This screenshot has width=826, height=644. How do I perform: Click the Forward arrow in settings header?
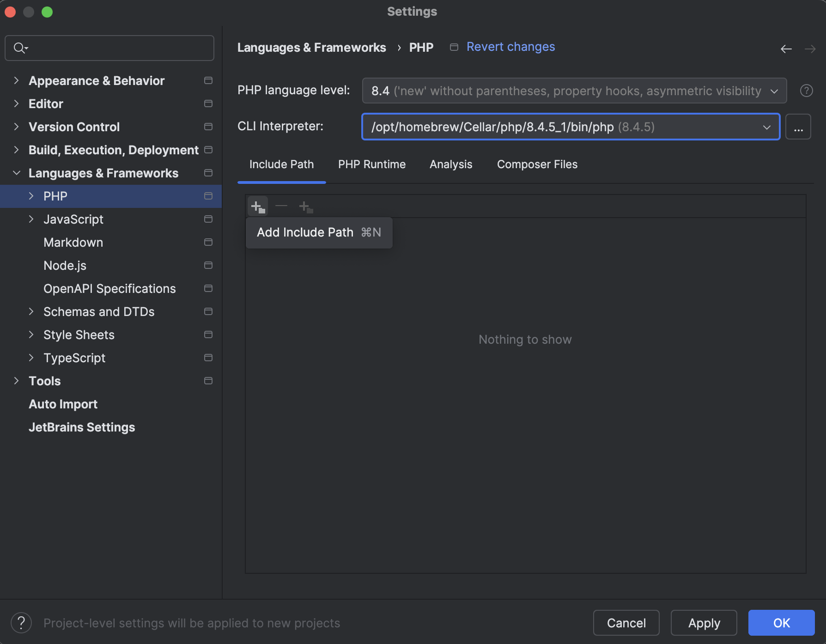point(810,49)
